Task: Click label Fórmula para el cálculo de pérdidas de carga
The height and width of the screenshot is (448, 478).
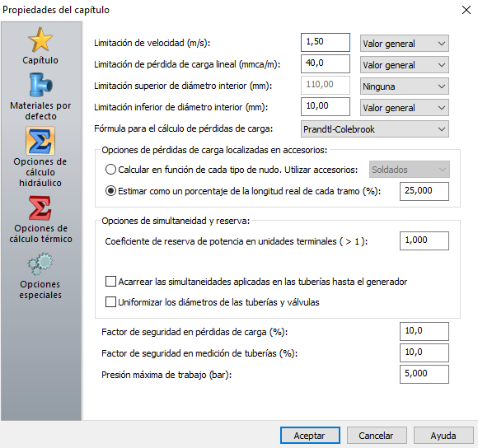Action: [x=183, y=128]
